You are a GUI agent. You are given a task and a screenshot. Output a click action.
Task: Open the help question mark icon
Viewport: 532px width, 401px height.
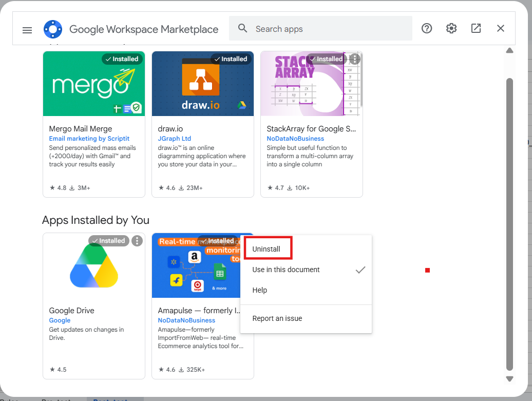(x=427, y=28)
